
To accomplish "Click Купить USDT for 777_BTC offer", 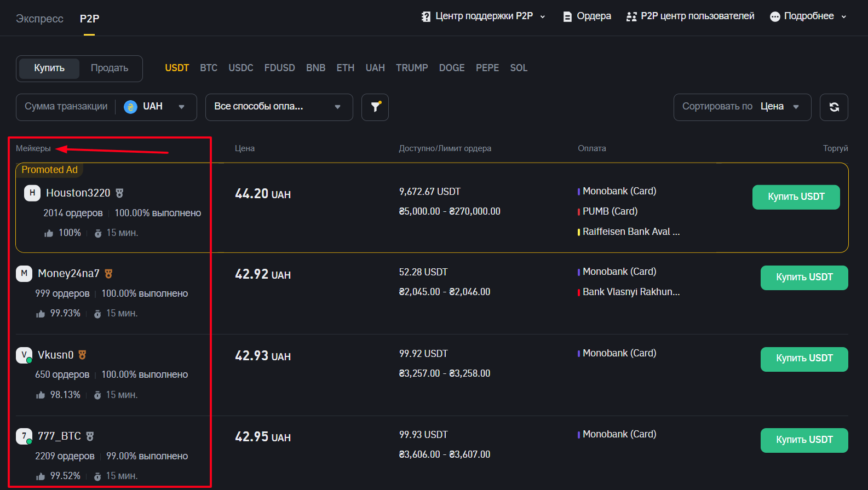I will click(804, 440).
